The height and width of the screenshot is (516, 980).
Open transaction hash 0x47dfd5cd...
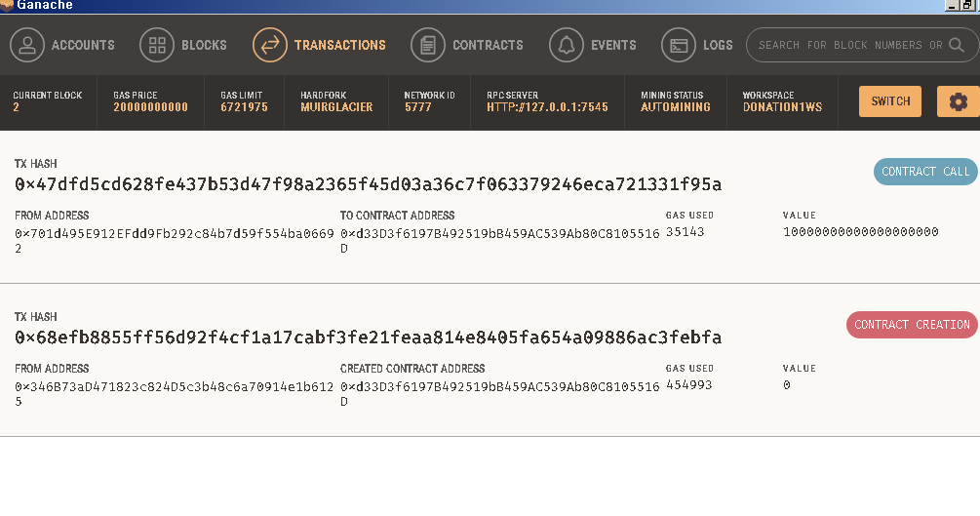pyautogui.click(x=369, y=184)
